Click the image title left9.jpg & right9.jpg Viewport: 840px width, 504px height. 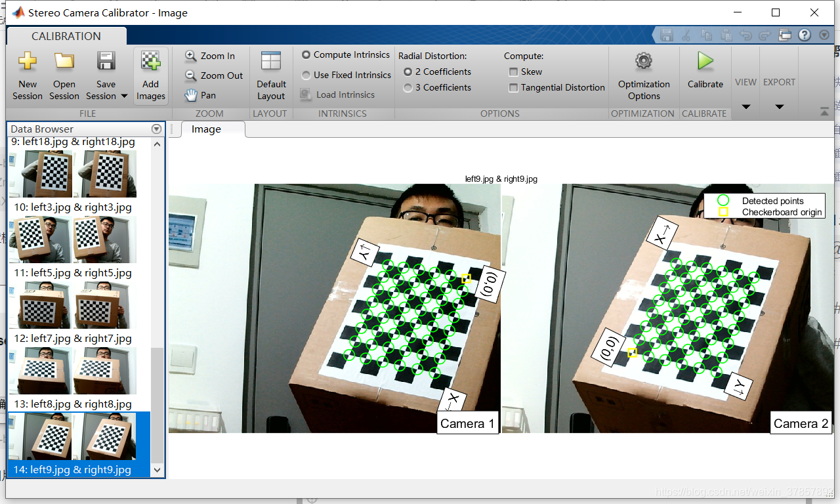click(501, 178)
